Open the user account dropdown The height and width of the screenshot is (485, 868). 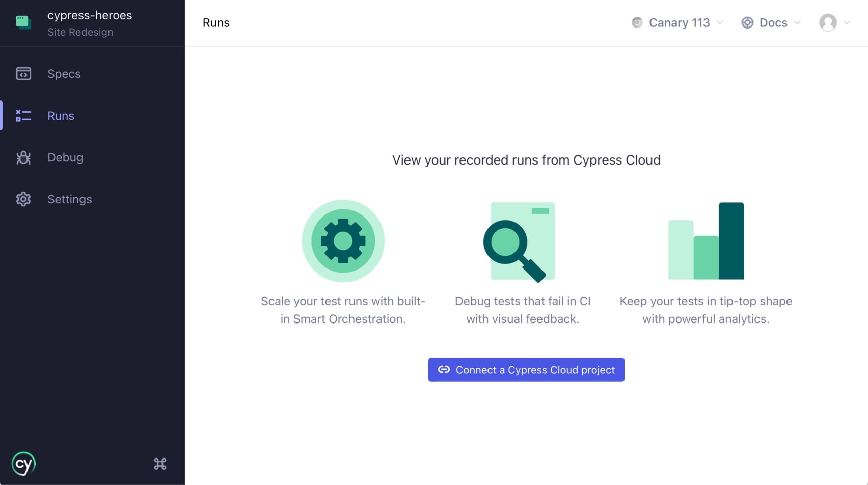pos(834,22)
